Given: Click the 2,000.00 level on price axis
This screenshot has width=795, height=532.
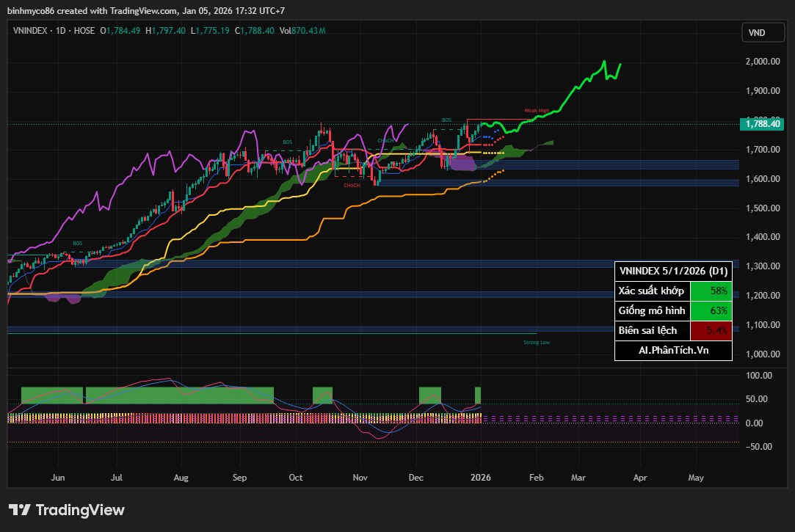Looking at the screenshot, I should [762, 62].
